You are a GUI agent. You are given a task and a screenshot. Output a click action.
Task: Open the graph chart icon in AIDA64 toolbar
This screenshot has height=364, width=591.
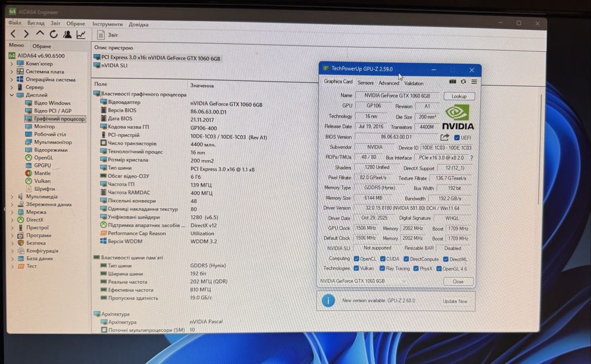coord(81,35)
